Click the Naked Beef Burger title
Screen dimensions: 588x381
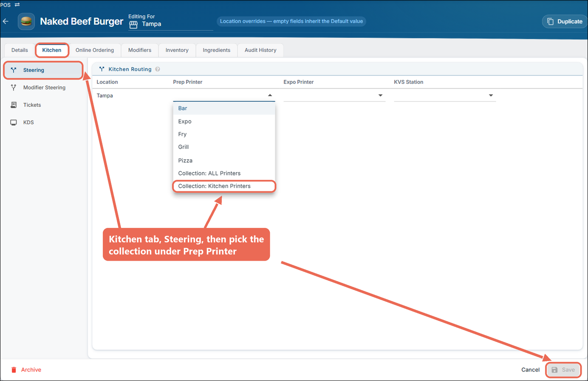(x=82, y=21)
